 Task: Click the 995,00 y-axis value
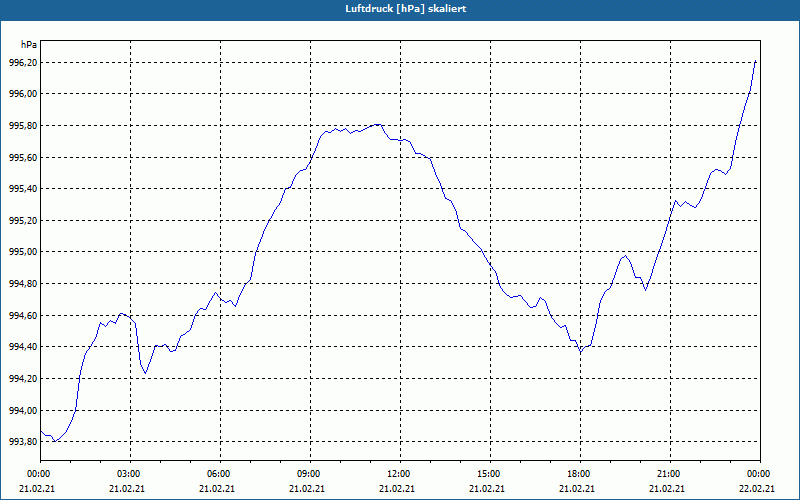23,252
